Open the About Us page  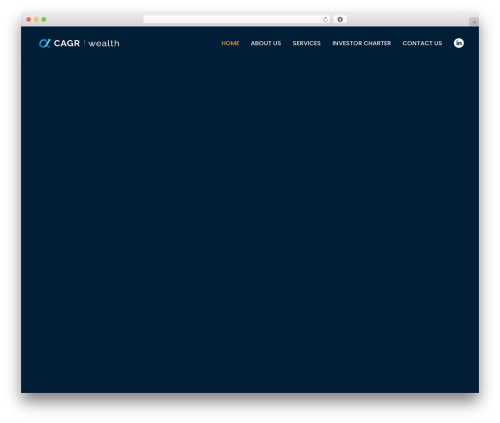[266, 43]
